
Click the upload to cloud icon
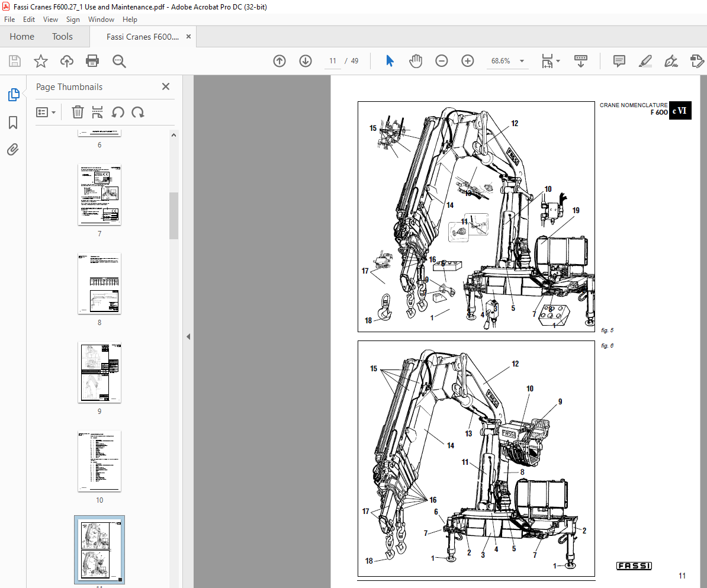coord(67,61)
